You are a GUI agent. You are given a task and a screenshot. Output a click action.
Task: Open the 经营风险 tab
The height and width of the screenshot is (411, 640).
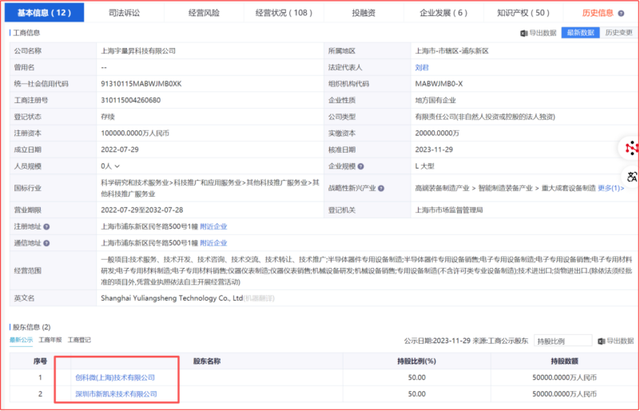[204, 13]
